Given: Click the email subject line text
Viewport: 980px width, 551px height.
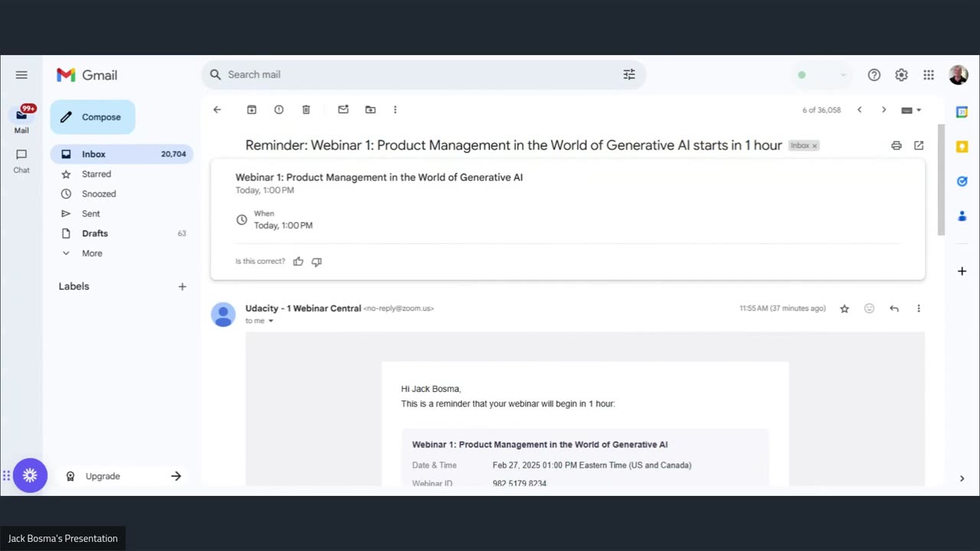Looking at the screenshot, I should (514, 145).
